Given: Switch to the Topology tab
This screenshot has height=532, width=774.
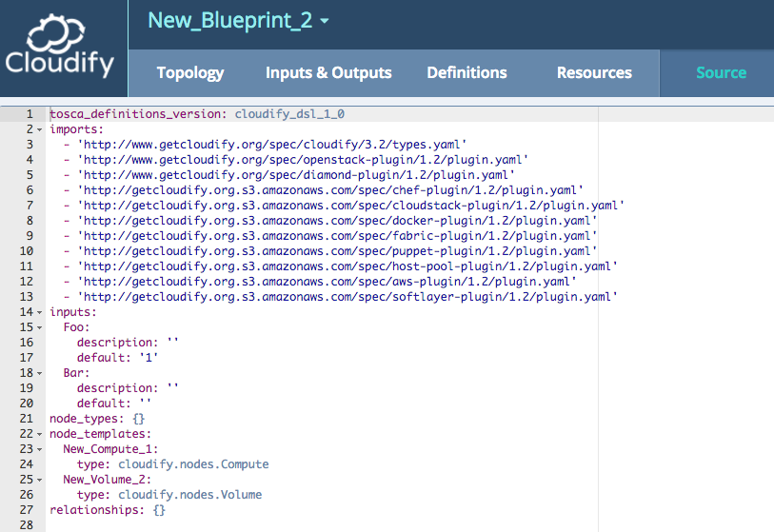Looking at the screenshot, I should click(190, 73).
